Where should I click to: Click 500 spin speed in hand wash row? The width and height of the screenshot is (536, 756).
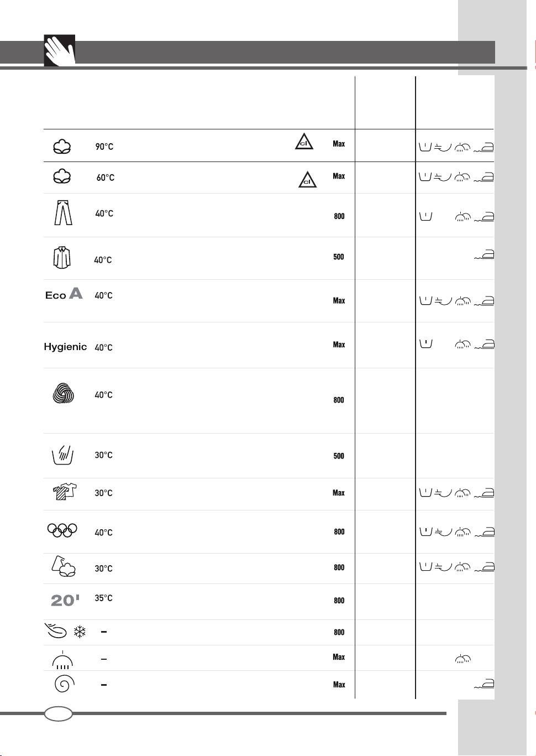point(339,456)
